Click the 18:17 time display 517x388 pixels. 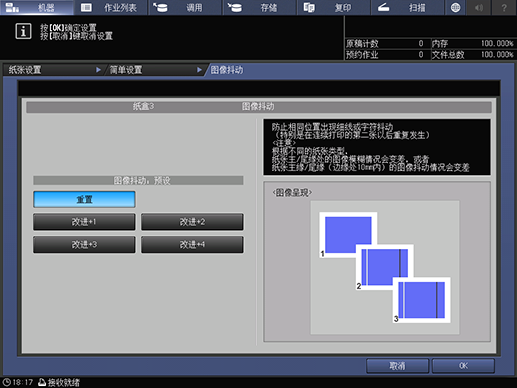tap(23, 382)
